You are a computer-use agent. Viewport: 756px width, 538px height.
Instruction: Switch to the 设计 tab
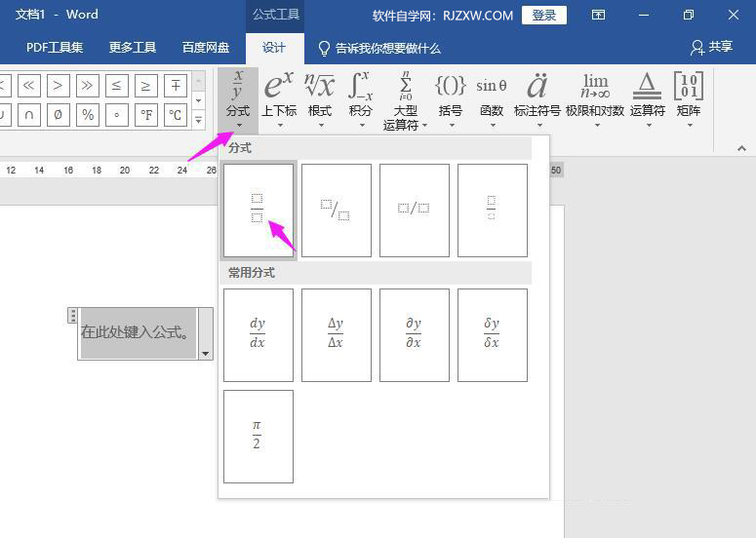point(274,48)
